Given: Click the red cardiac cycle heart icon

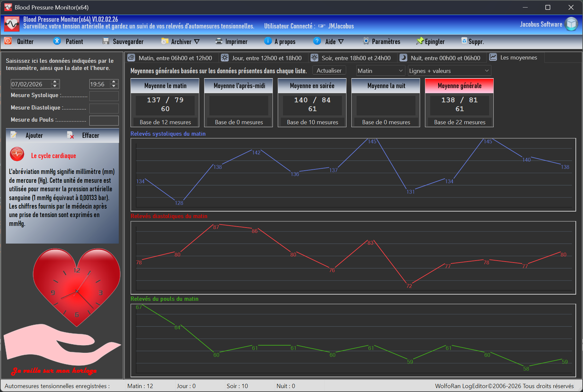Looking at the screenshot, I should 17,154.
